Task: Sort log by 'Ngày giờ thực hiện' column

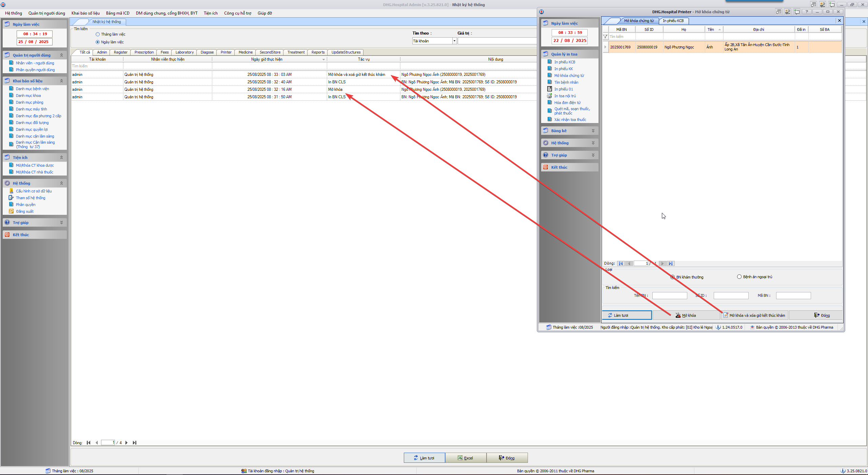Action: (267, 59)
